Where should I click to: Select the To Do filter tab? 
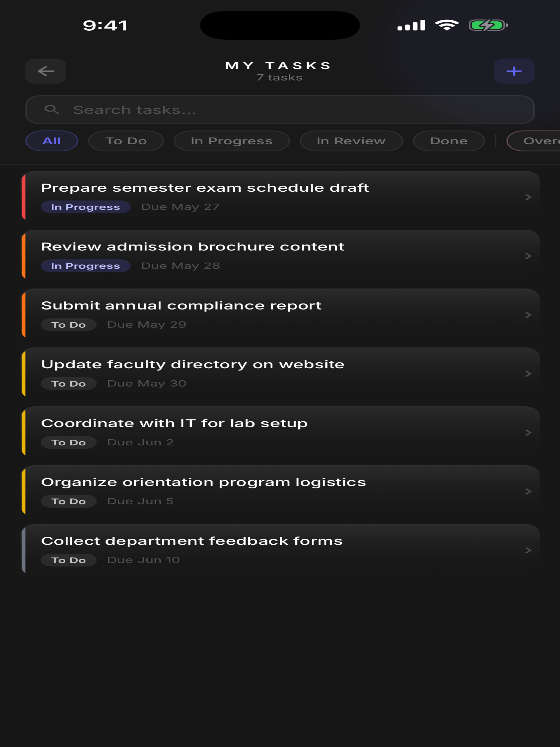click(x=126, y=141)
